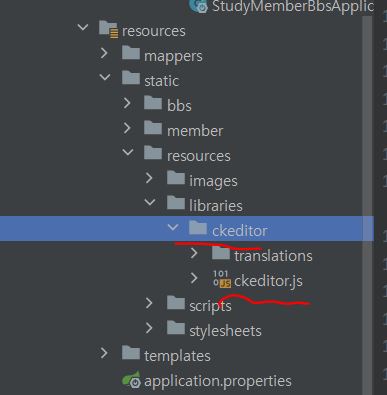This screenshot has height=395, width=387.
Task: Select the StudyMemberBbsApplic file name
Action: click(293, 6)
